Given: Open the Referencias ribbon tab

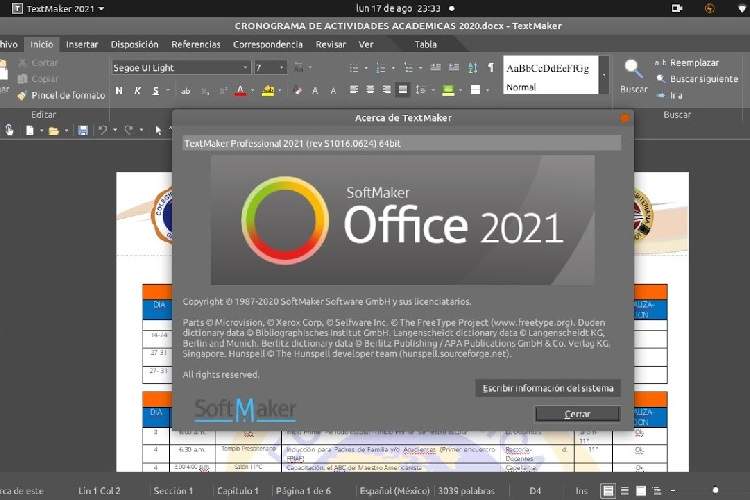Looking at the screenshot, I should (196, 44).
